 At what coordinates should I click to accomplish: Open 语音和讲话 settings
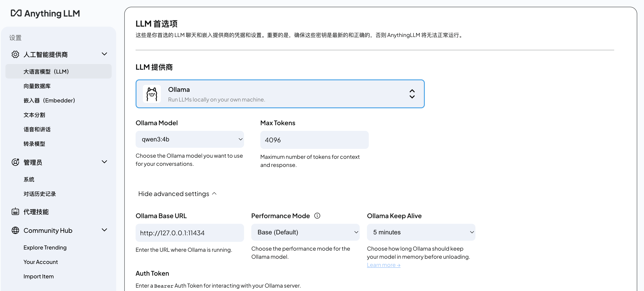37,129
